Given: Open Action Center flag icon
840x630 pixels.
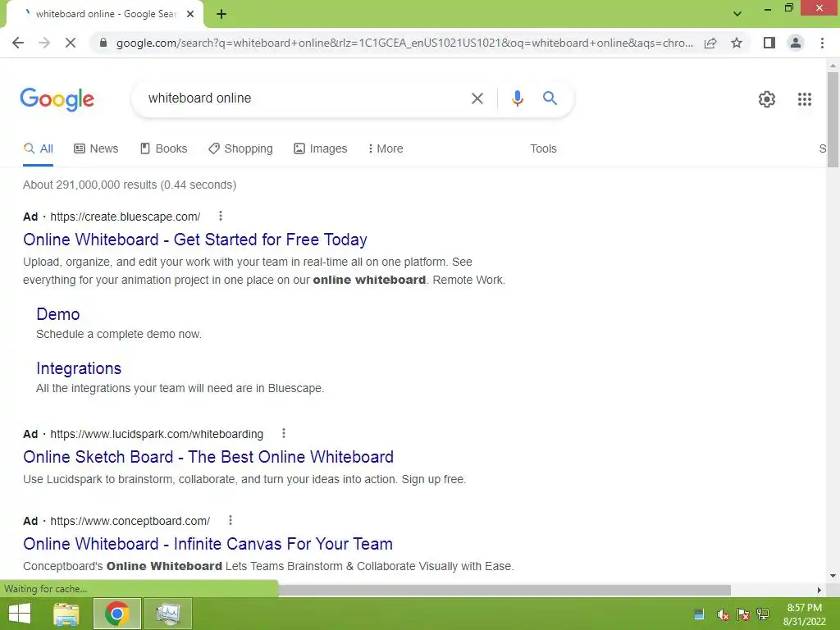Looking at the screenshot, I should [742, 614].
